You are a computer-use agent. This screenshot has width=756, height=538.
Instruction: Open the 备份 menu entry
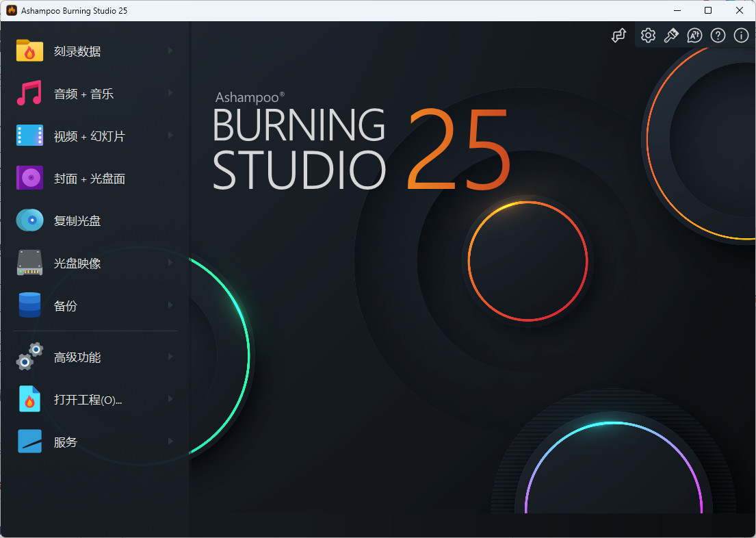coord(96,305)
